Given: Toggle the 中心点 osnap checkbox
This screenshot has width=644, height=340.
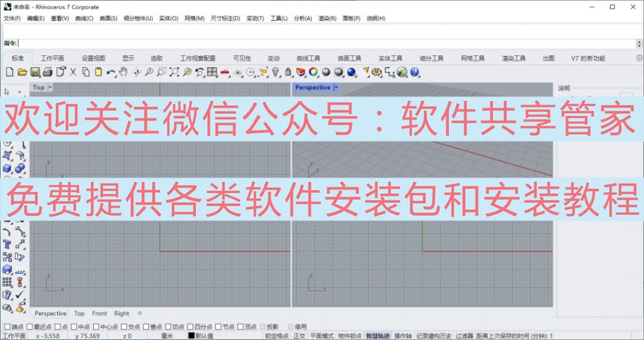Looking at the screenshot, I should (96, 327).
